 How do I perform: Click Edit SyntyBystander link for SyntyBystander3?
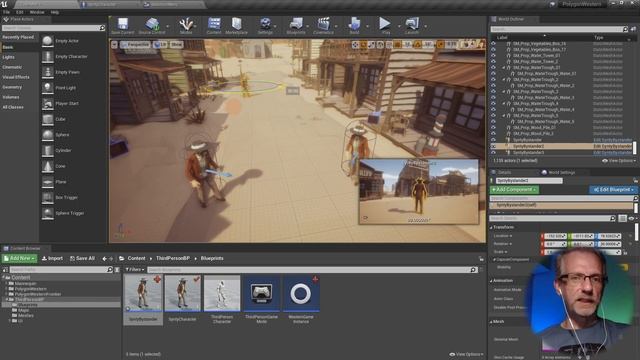tap(612, 152)
